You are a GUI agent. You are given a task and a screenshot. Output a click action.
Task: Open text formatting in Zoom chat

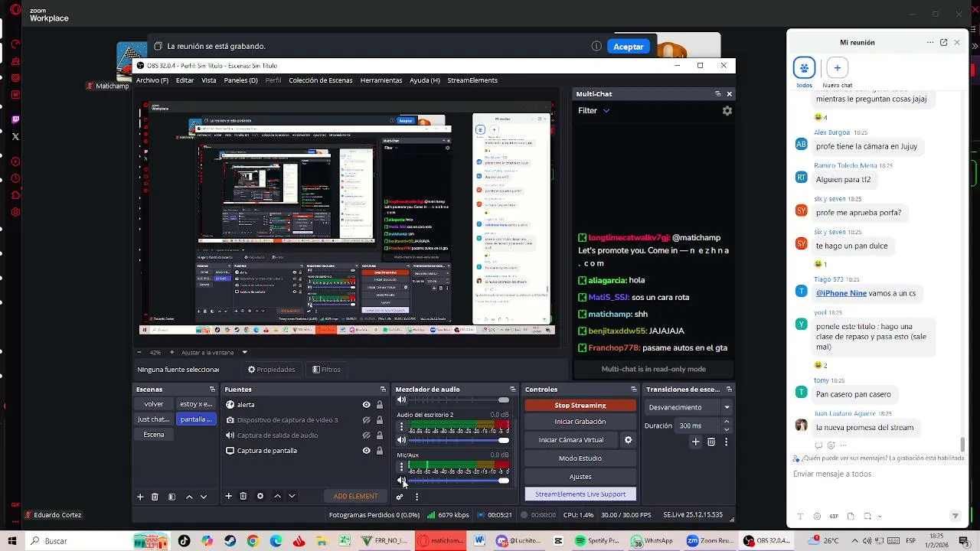pyautogui.click(x=800, y=517)
